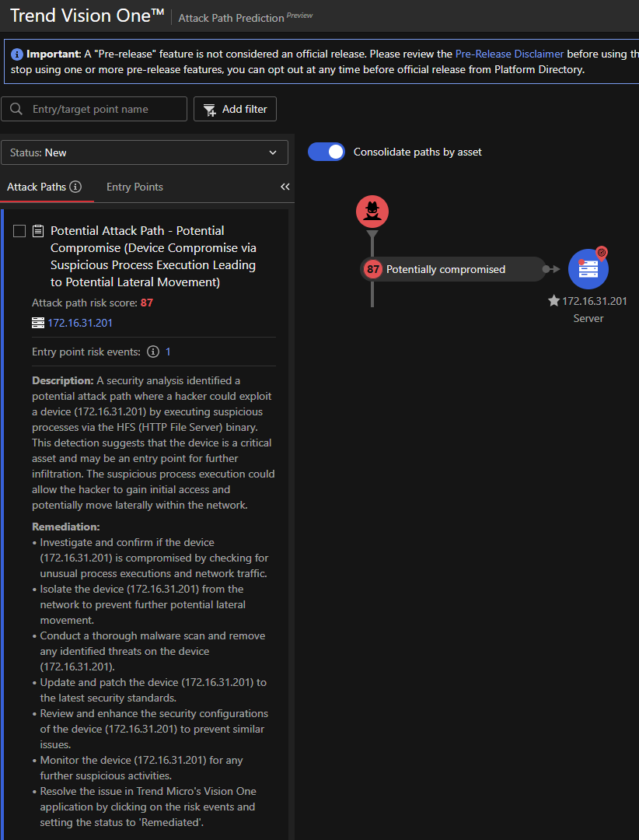Check the Potential Attack Path checkbox

19,231
